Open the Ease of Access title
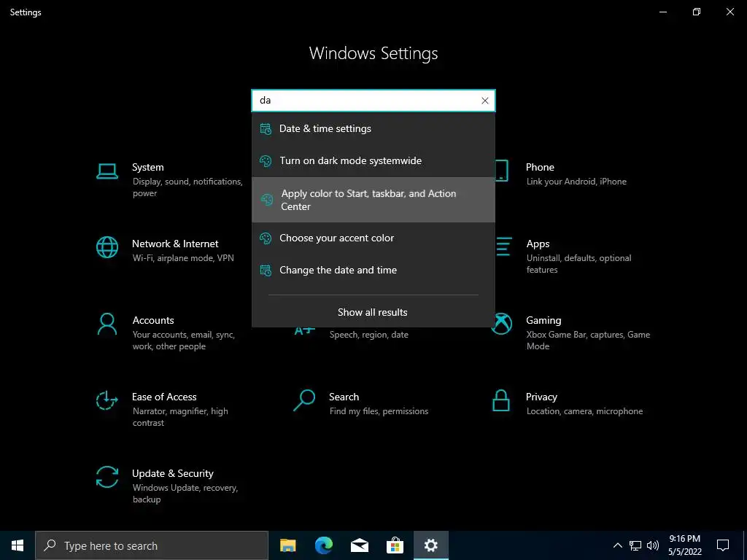The width and height of the screenshot is (747, 560). tap(164, 397)
